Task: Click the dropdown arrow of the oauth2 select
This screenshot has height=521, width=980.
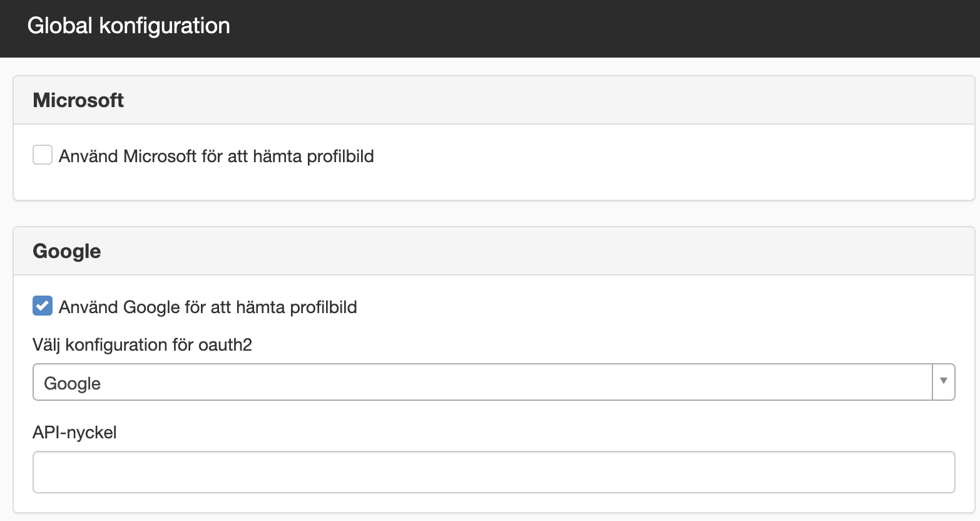Action: coord(944,382)
